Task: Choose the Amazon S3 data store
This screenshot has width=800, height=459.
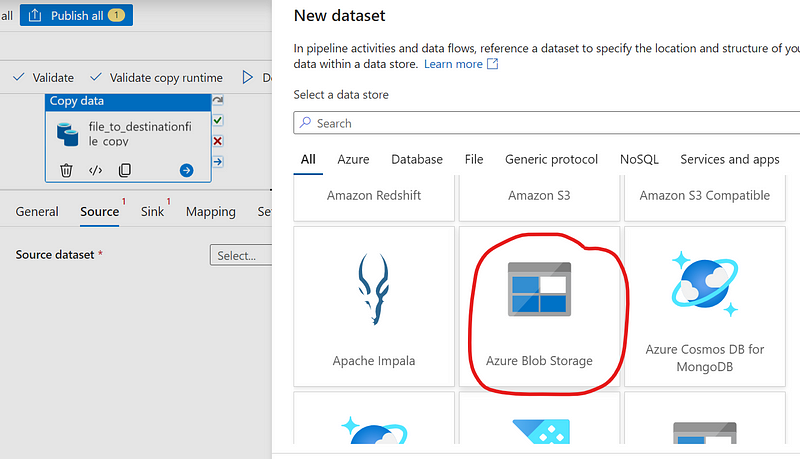Action: (x=539, y=198)
